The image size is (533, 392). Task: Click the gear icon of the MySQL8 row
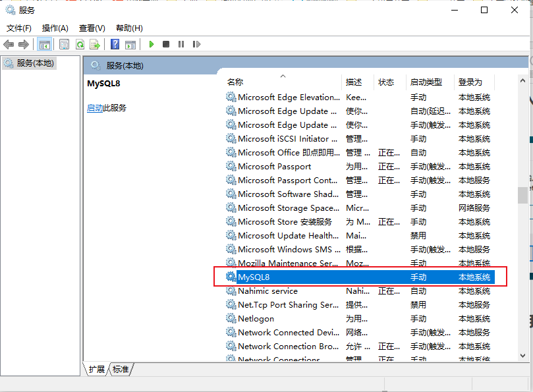pyautogui.click(x=231, y=277)
